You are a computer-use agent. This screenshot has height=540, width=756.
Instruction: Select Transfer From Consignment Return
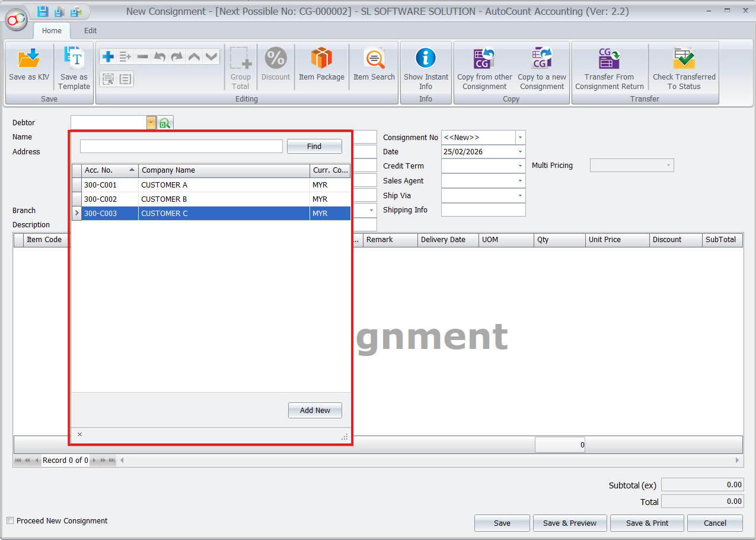(x=609, y=65)
